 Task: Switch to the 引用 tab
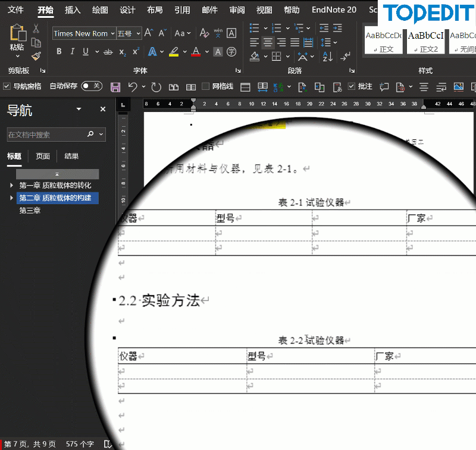point(182,10)
